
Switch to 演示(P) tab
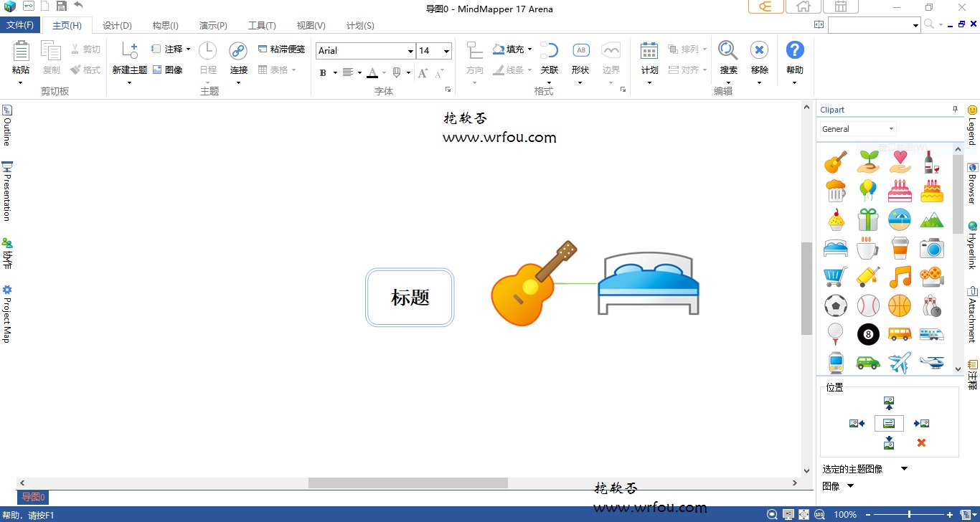click(213, 25)
